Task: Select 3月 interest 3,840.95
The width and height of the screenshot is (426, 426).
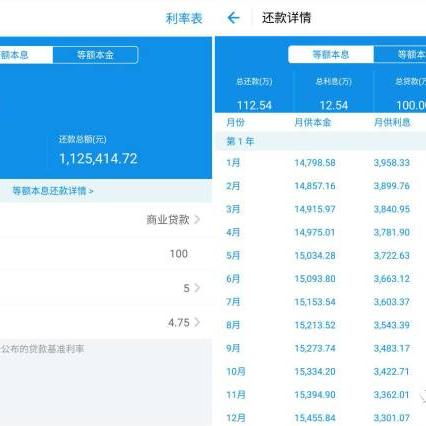Action: pyautogui.click(x=392, y=209)
